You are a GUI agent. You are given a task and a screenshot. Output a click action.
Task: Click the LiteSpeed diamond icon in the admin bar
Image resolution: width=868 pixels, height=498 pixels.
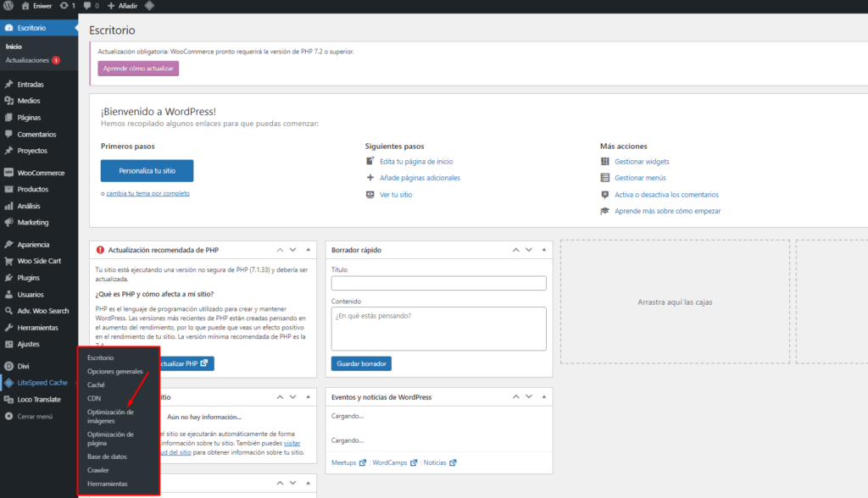click(149, 6)
